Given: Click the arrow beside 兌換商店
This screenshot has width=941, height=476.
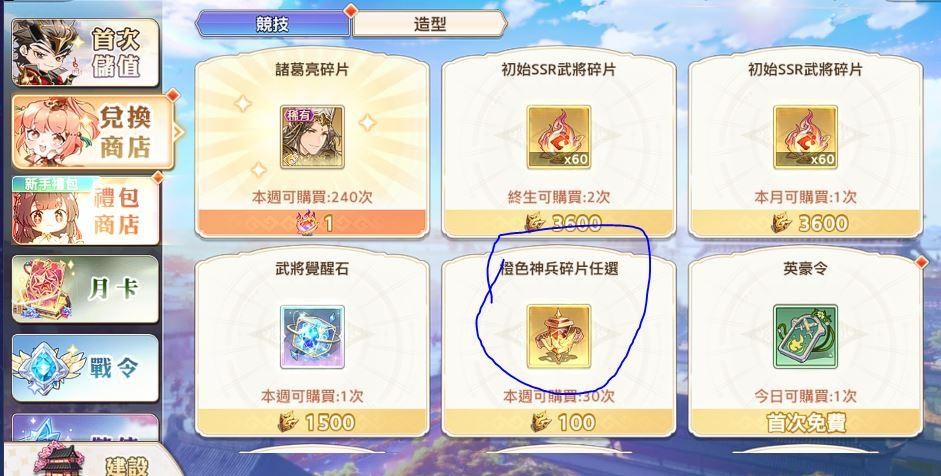Looking at the screenshot, I should (x=178, y=132).
